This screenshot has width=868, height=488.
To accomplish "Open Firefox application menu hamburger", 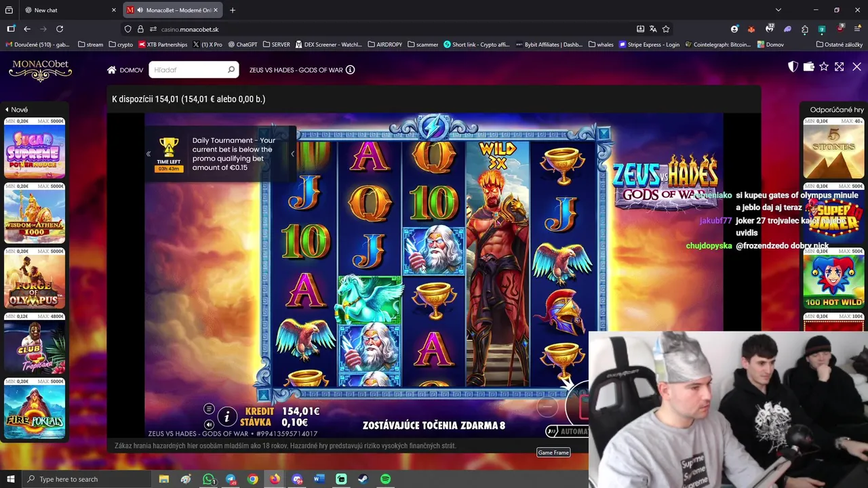I will 858,29.
